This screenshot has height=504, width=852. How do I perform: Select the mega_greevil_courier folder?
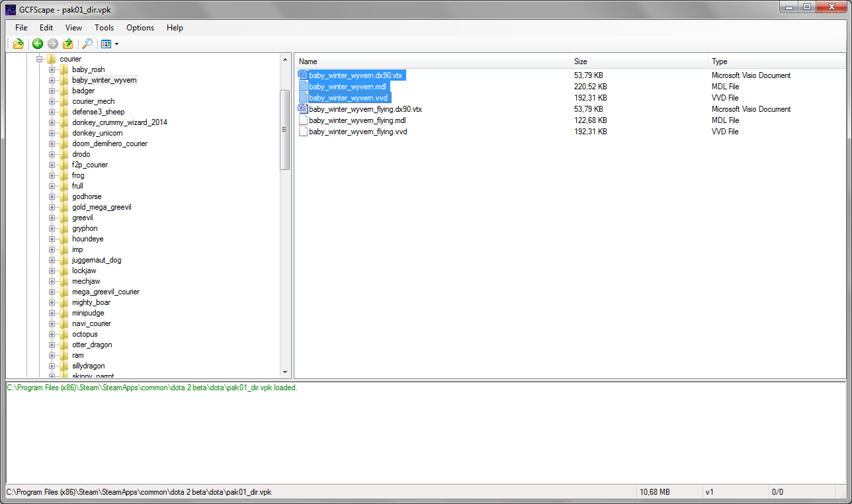pos(105,292)
